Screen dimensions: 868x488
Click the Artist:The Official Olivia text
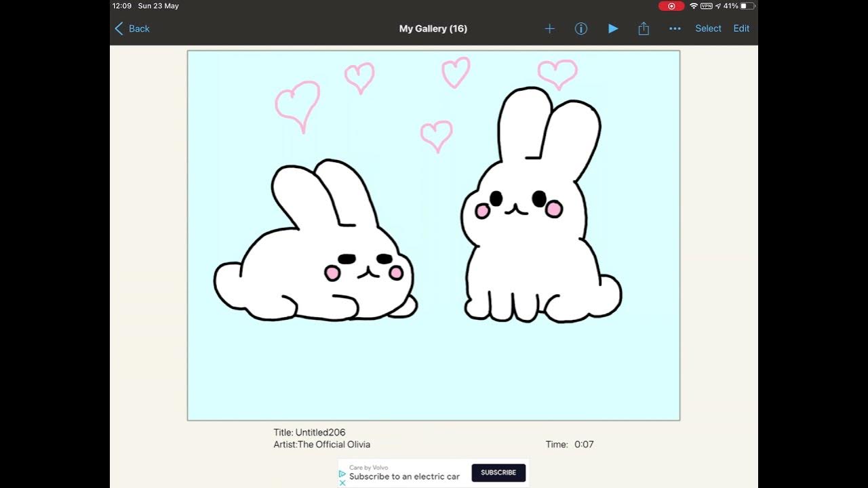[322, 445]
